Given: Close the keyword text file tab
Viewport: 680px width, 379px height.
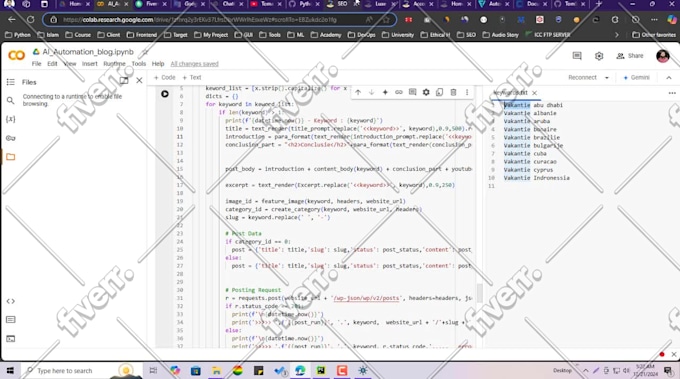Looking at the screenshot, I should tap(534, 93).
